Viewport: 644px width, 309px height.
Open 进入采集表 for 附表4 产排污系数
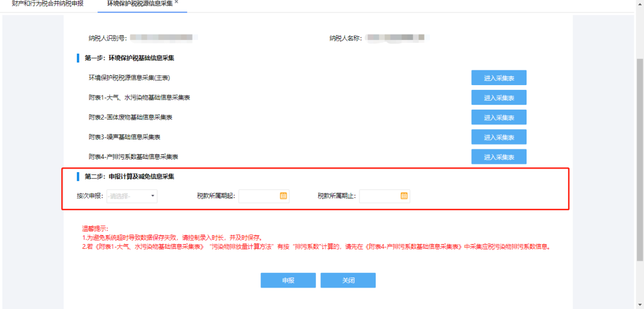click(499, 157)
